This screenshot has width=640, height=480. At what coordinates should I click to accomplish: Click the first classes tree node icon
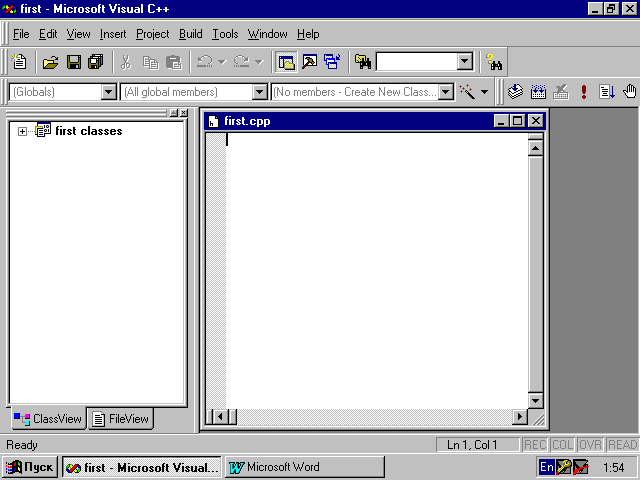pos(43,131)
